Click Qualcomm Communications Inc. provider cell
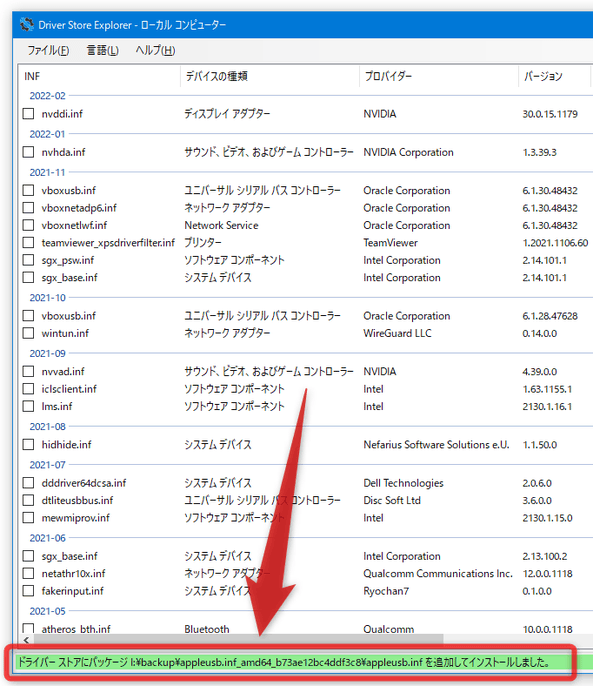Image resolution: width=593 pixels, height=686 pixels. point(438,573)
